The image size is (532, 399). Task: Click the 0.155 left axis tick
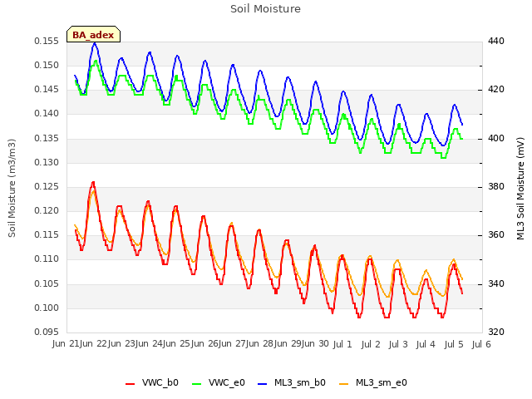point(47,41)
